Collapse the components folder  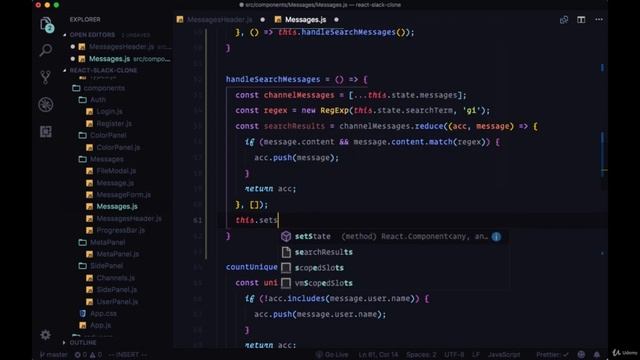(104, 88)
